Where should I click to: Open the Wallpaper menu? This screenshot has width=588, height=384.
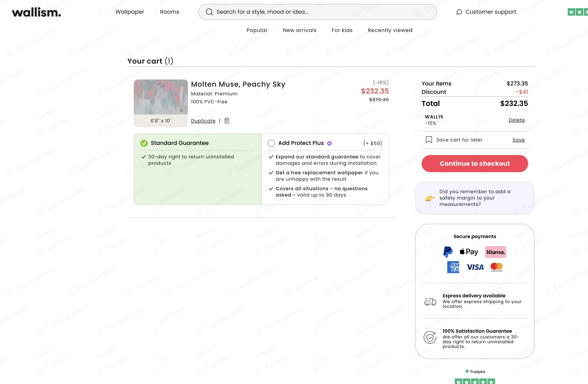click(x=130, y=12)
